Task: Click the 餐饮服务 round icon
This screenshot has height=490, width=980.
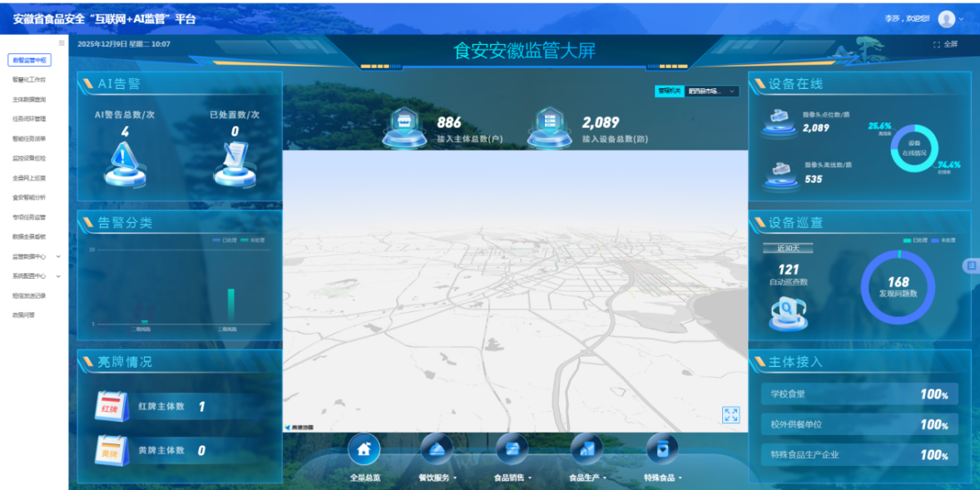Action: [x=437, y=449]
